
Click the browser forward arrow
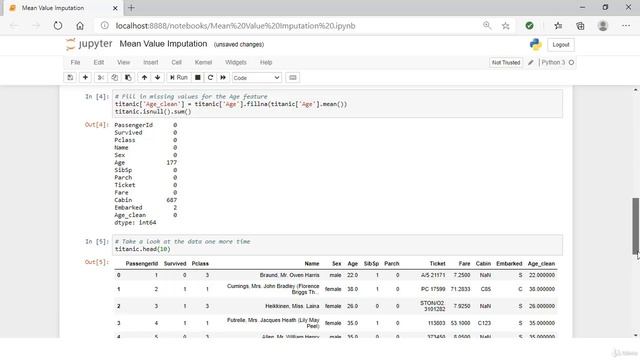pos(36,26)
